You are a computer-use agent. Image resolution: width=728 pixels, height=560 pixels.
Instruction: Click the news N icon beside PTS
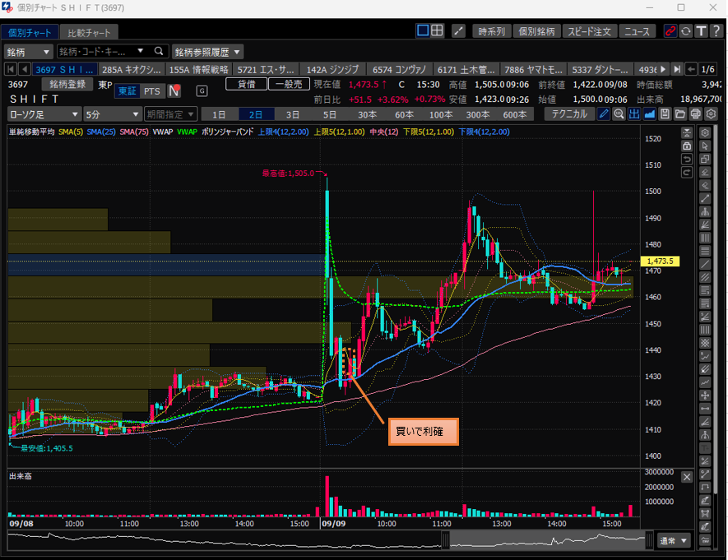pyautogui.click(x=174, y=91)
